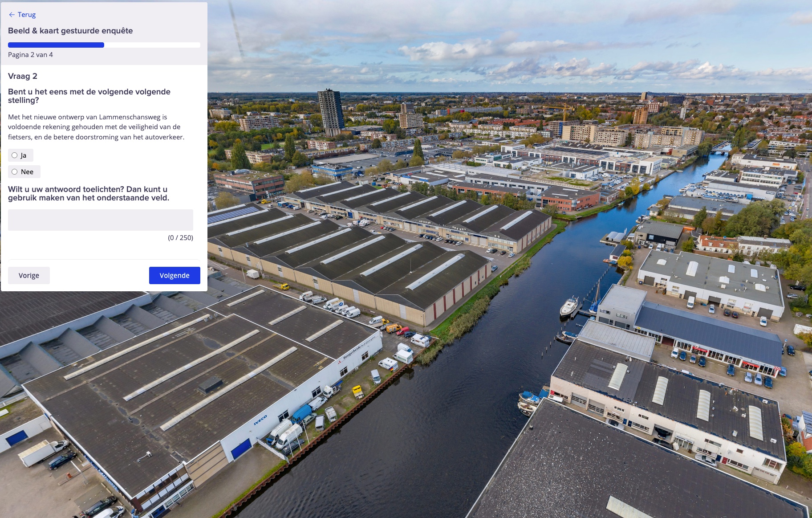Click the Pagina 2 van 4 indicator
The image size is (812, 518).
coord(30,55)
